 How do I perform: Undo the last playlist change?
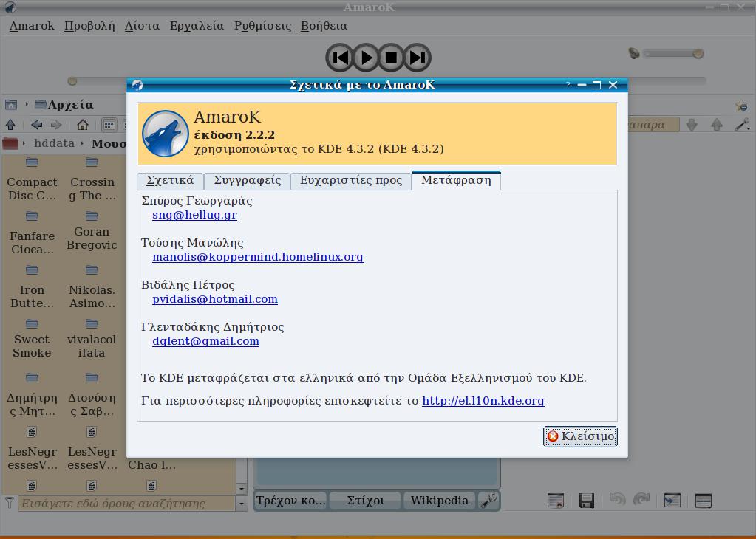click(617, 500)
